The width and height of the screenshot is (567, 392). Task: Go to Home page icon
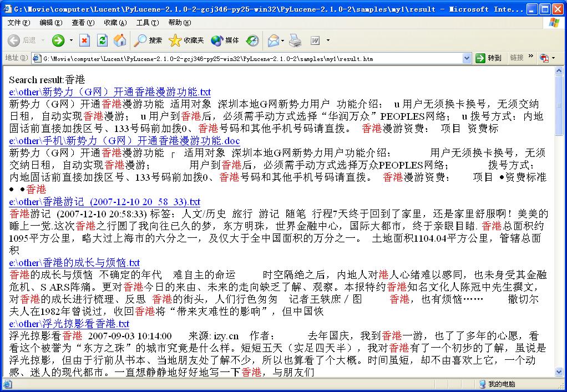pyautogui.click(x=119, y=40)
